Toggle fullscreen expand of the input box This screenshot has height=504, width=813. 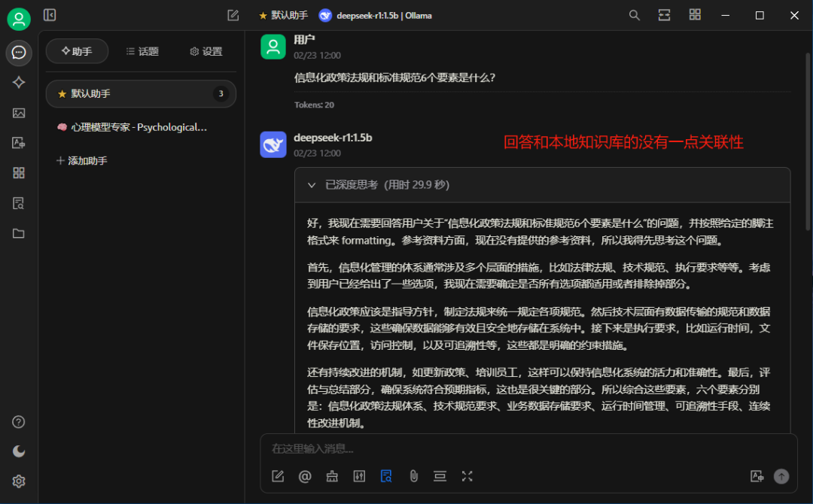(467, 476)
